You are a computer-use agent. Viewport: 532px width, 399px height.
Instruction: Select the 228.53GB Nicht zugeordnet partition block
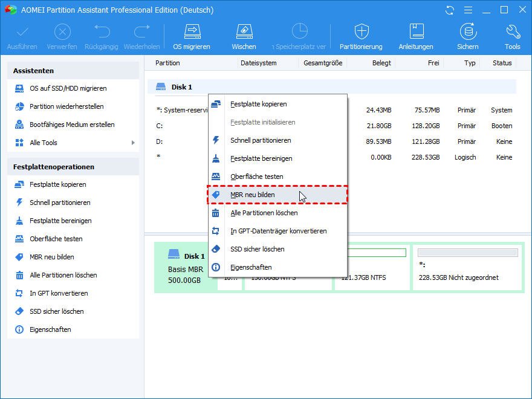click(x=467, y=267)
